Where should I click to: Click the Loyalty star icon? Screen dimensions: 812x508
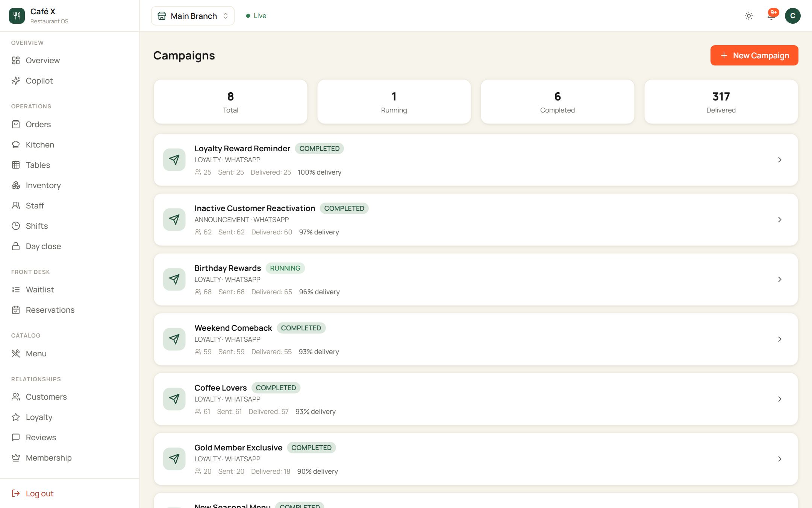pyautogui.click(x=16, y=417)
